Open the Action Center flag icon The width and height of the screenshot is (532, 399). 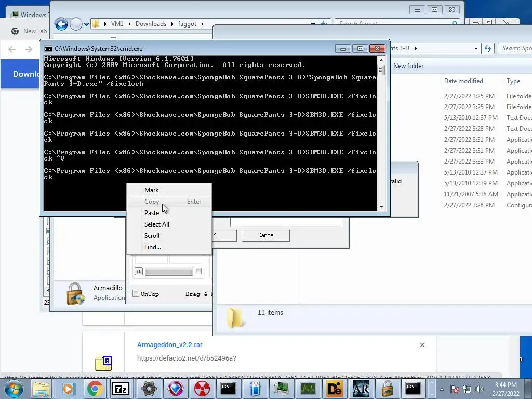(455, 389)
